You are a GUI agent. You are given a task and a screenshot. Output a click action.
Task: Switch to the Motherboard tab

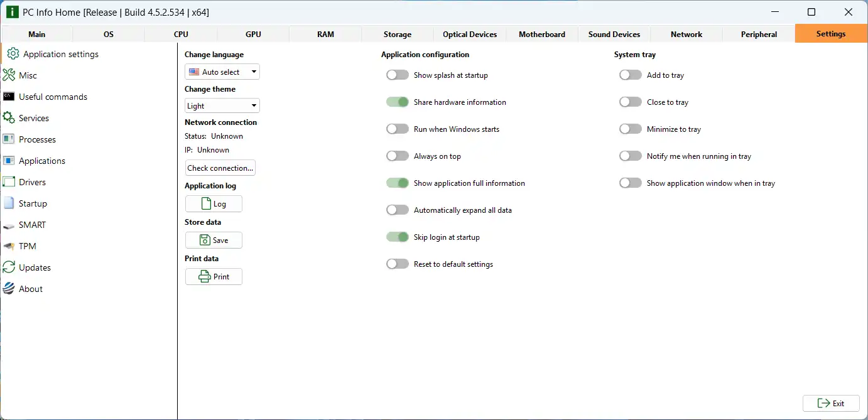[541, 35]
